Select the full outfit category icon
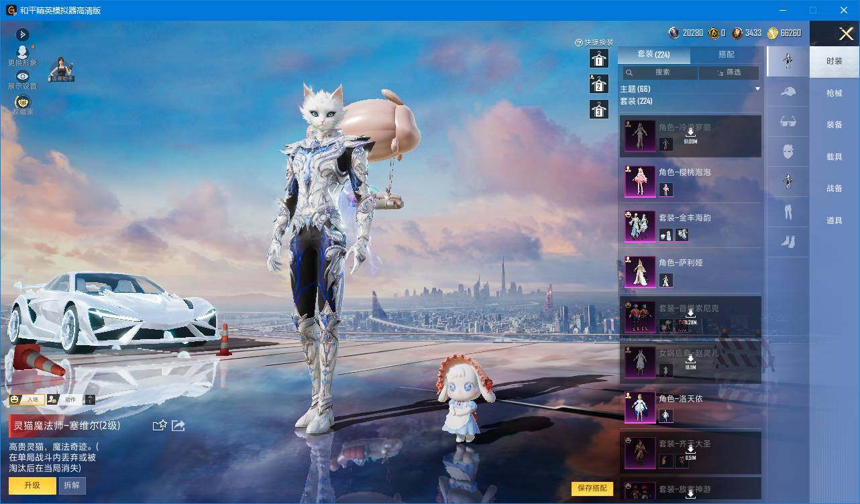 point(788,61)
